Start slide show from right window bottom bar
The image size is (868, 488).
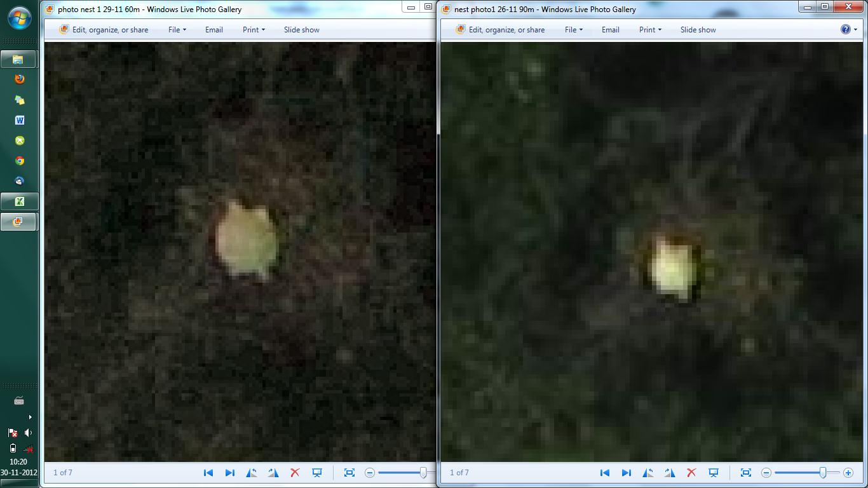(x=714, y=473)
